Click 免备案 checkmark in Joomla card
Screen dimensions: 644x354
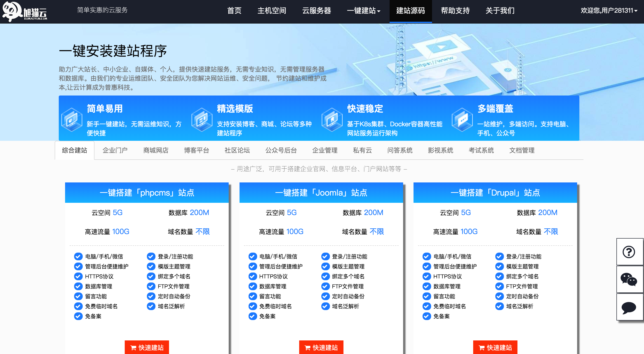tap(252, 316)
